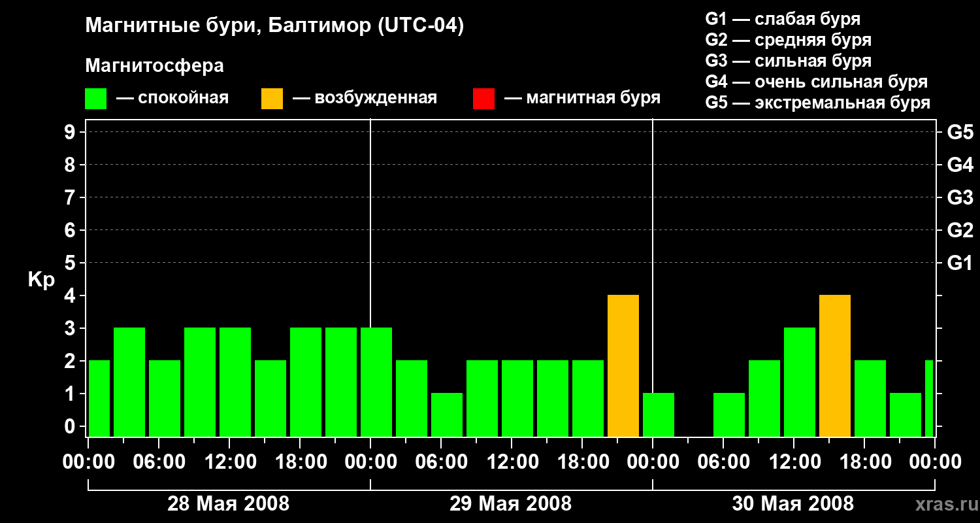The height and width of the screenshot is (523, 980).
Task: Click the '— спокойная' legend label
Action: point(172,98)
